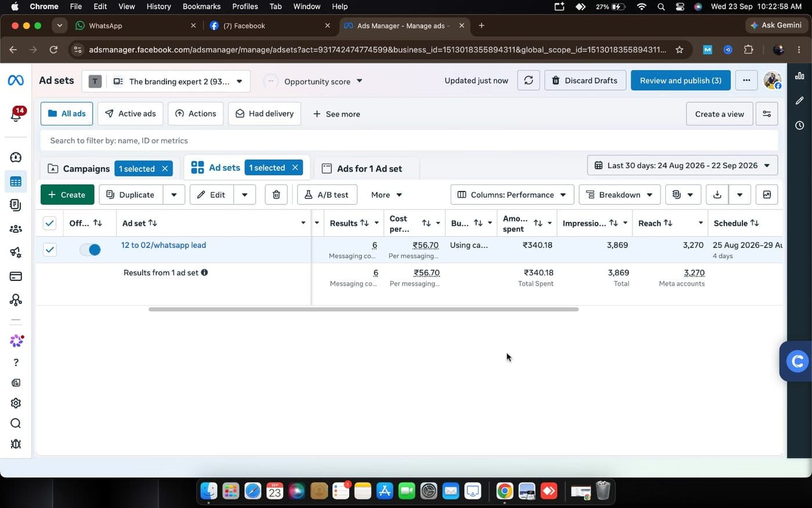Toggle the select-all header checkbox
This screenshot has height=508, width=812.
click(x=50, y=223)
